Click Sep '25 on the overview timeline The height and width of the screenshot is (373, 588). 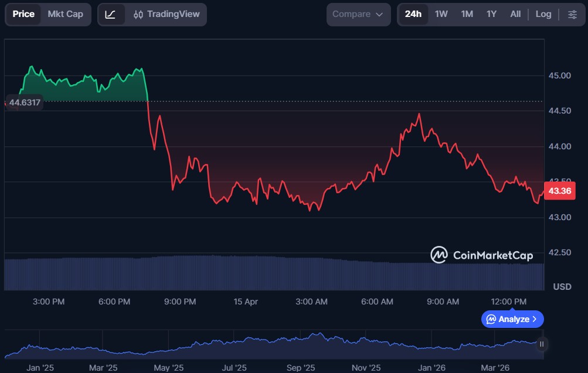pos(301,368)
